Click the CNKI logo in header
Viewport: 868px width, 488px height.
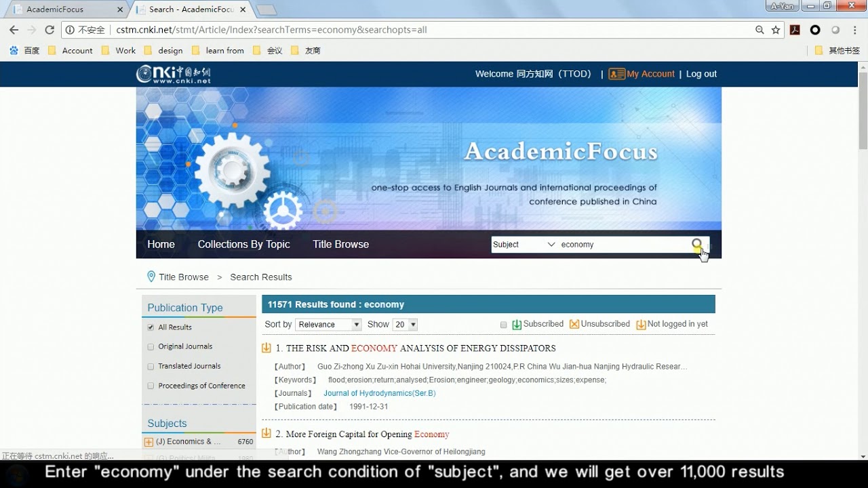[x=174, y=74]
